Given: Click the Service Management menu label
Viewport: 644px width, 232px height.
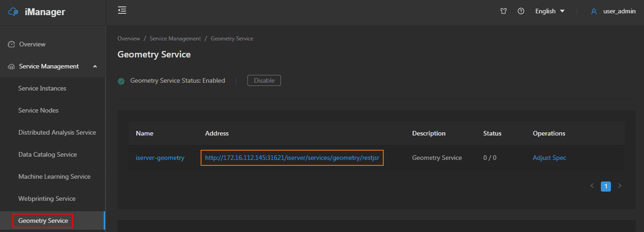Looking at the screenshot, I should click(49, 67).
